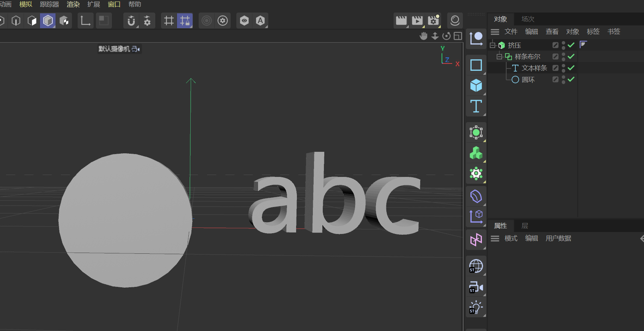Toggle visibility dots for 文本样条
Viewport: 644px width, 331px height.
[x=563, y=68]
